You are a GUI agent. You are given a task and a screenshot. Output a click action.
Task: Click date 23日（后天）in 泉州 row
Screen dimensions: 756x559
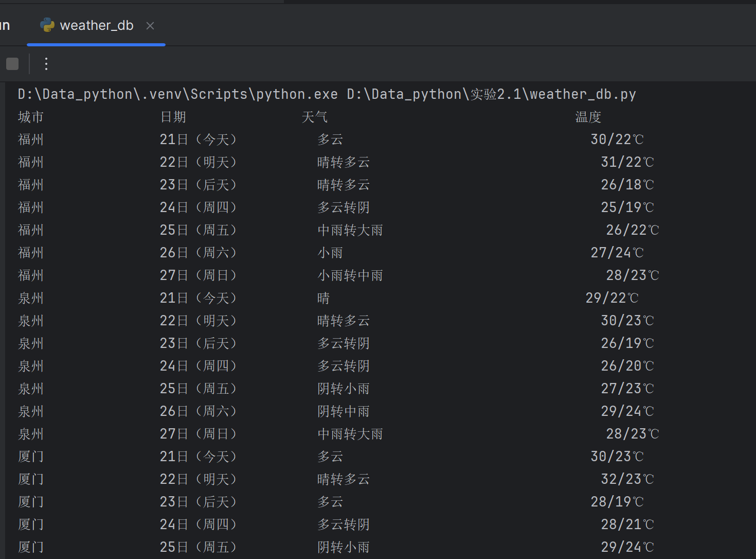[x=199, y=343]
